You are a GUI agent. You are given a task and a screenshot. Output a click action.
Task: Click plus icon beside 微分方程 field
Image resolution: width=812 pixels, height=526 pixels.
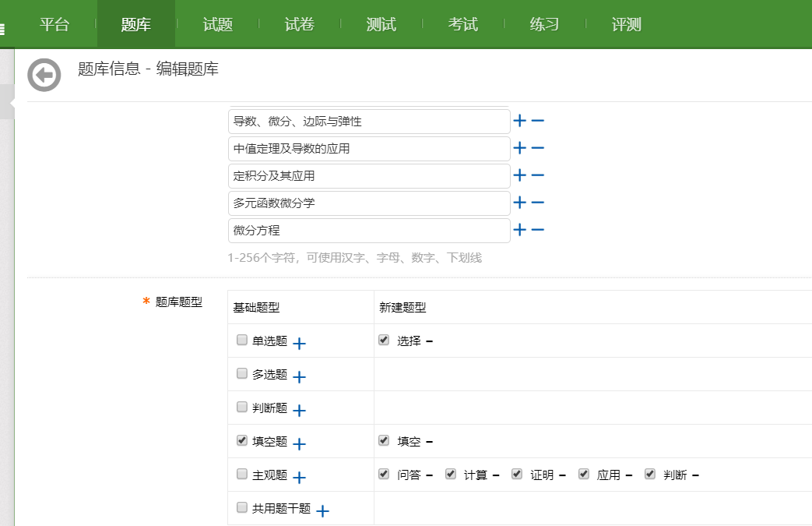[519, 230]
